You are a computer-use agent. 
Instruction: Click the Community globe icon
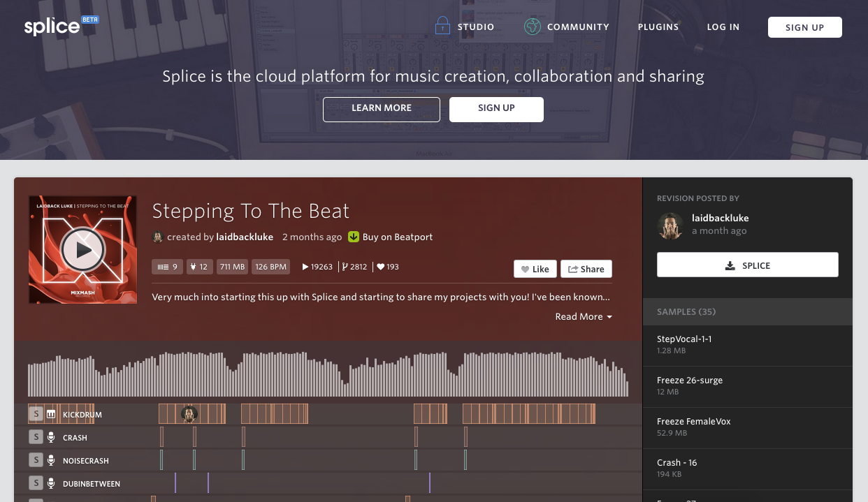[533, 27]
